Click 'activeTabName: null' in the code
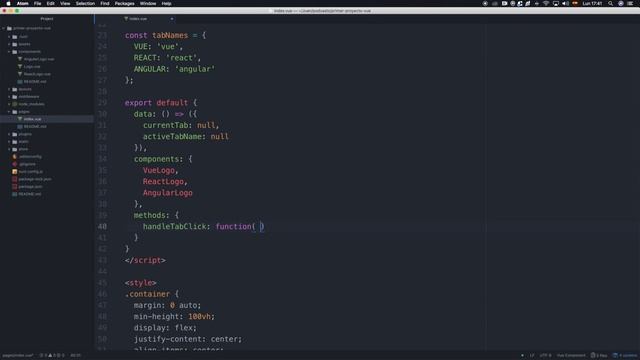This screenshot has width=640, height=360. coord(186,137)
